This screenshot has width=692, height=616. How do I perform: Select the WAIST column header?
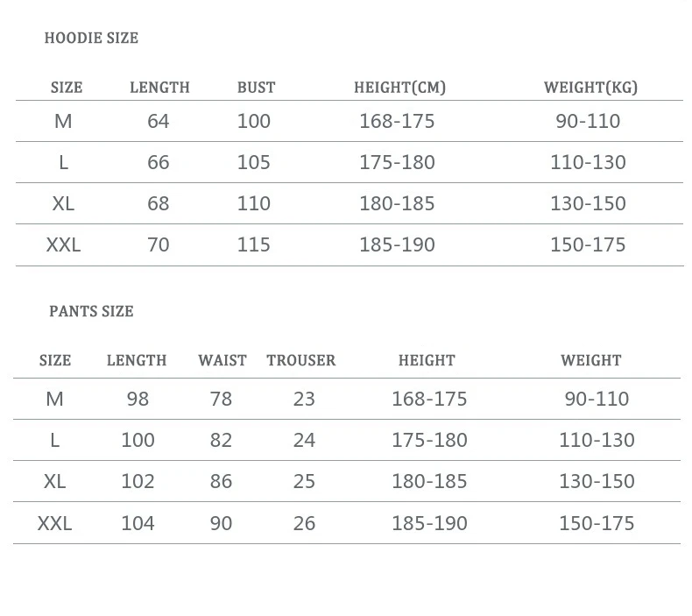pyautogui.click(x=222, y=360)
